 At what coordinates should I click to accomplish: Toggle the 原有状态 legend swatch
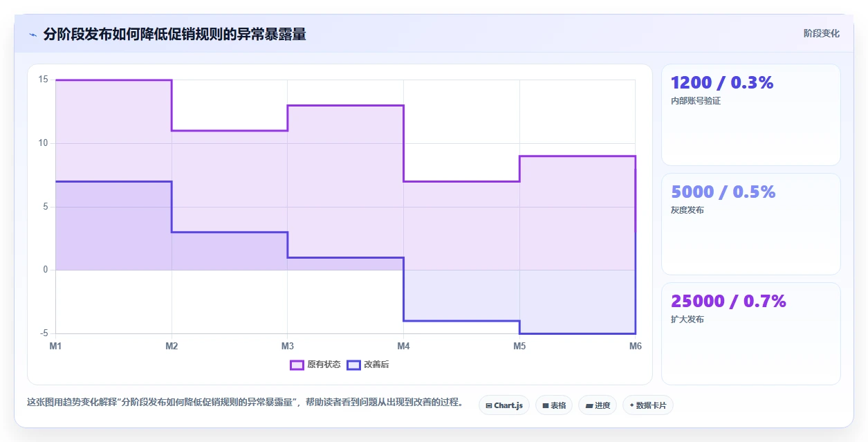click(297, 365)
